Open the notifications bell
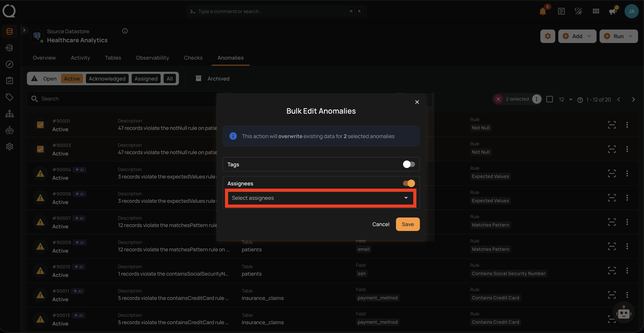This screenshot has height=333, width=644. pyautogui.click(x=543, y=11)
